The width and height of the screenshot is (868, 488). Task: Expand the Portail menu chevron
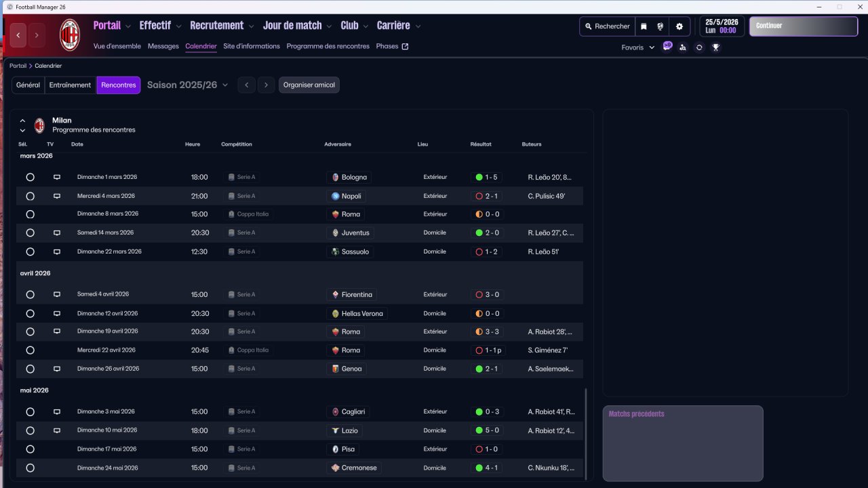127,26
